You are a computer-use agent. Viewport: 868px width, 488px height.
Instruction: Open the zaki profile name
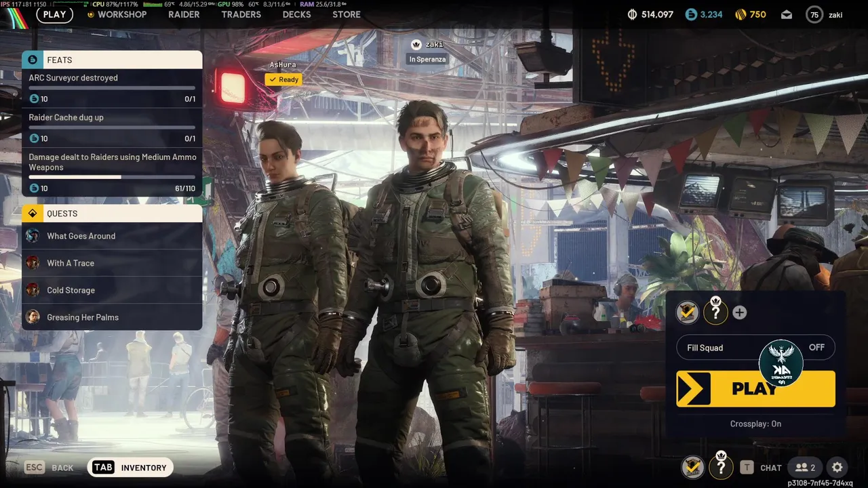tap(836, 15)
